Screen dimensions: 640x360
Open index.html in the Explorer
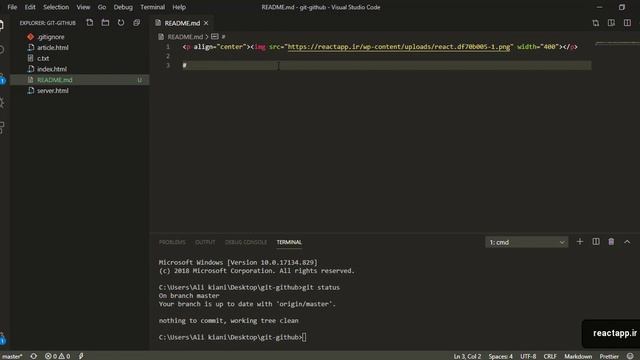click(x=80, y=69)
